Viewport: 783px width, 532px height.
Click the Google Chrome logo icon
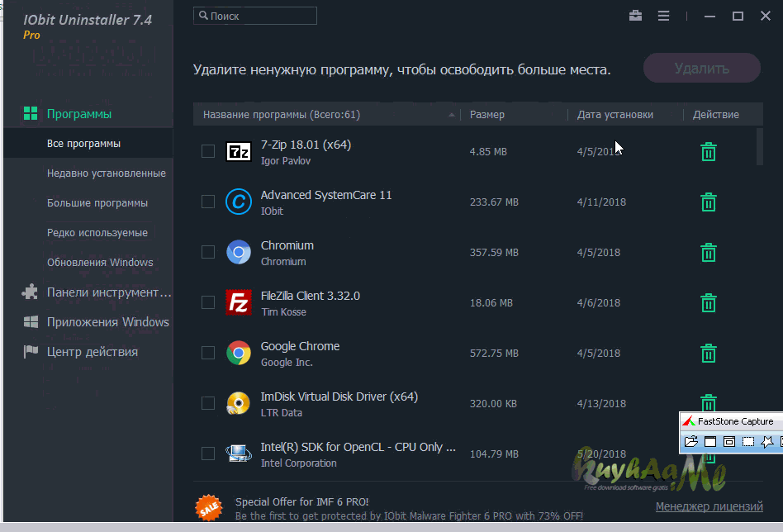coord(239,354)
